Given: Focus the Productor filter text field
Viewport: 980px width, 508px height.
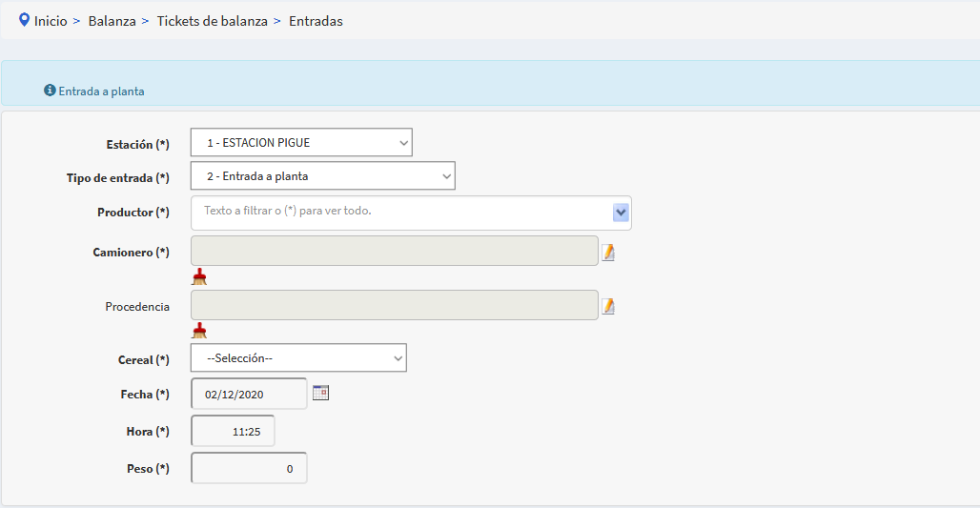Looking at the screenshot, I should pyautogui.click(x=400, y=212).
